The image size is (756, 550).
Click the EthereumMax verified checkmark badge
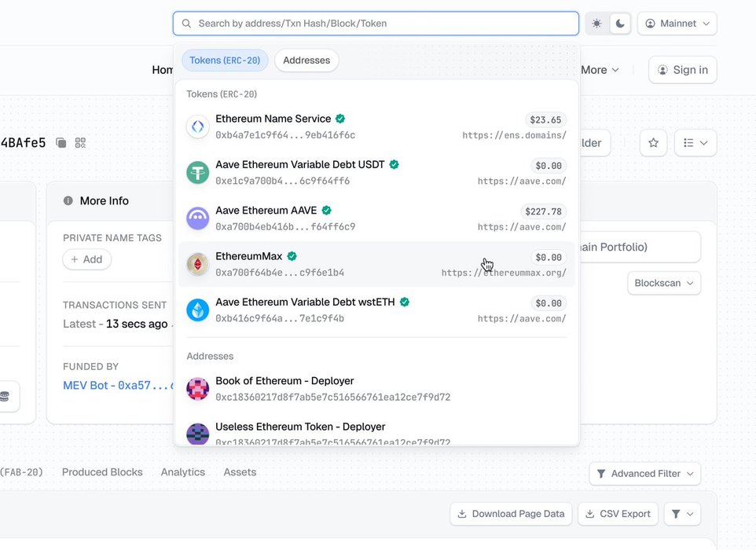[292, 256]
